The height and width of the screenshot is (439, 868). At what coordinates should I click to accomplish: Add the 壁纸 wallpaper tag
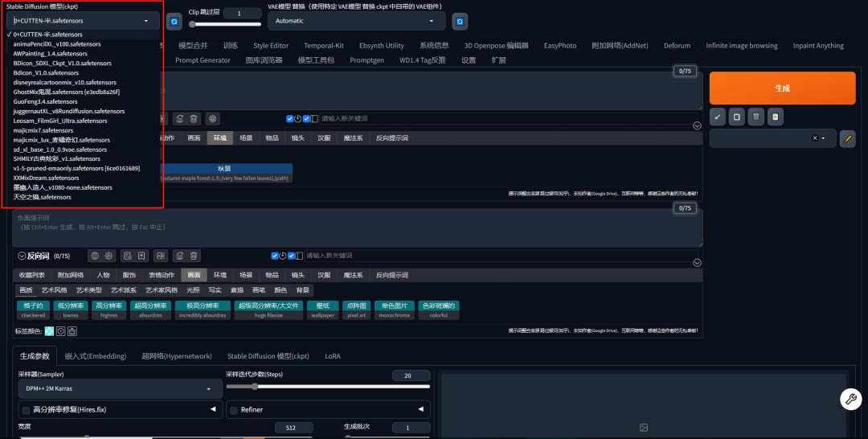tap(323, 310)
